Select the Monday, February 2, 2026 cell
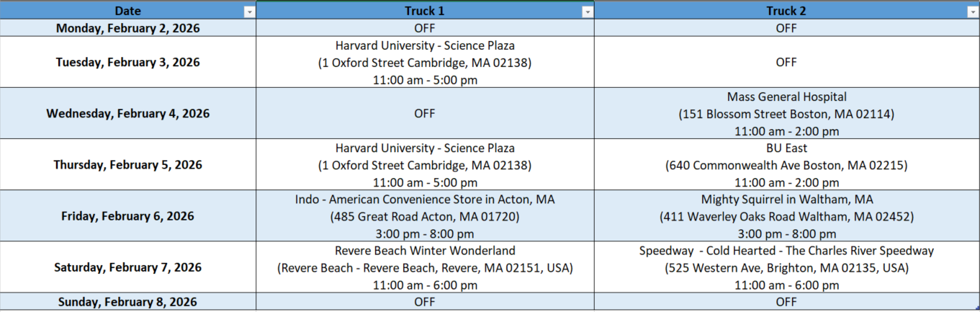Screen dimensions: 980x312 128,28
